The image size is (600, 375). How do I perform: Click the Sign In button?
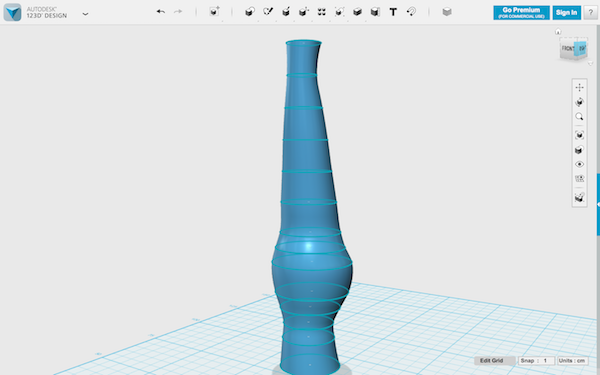click(x=566, y=13)
